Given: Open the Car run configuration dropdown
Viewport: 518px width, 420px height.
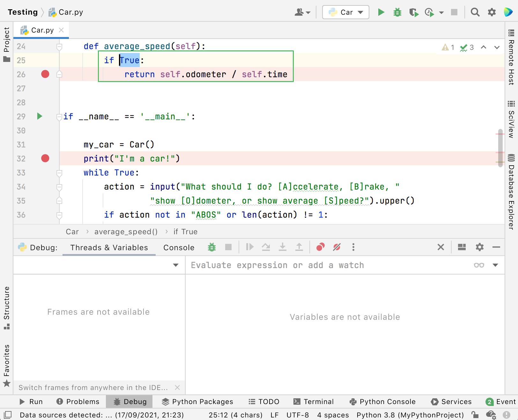Looking at the screenshot, I should [x=360, y=12].
